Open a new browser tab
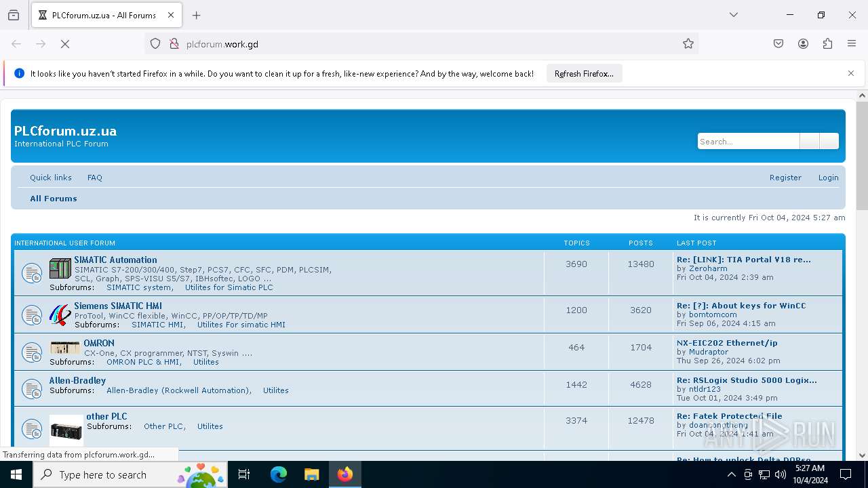Viewport: 868px width, 488px height. (197, 15)
